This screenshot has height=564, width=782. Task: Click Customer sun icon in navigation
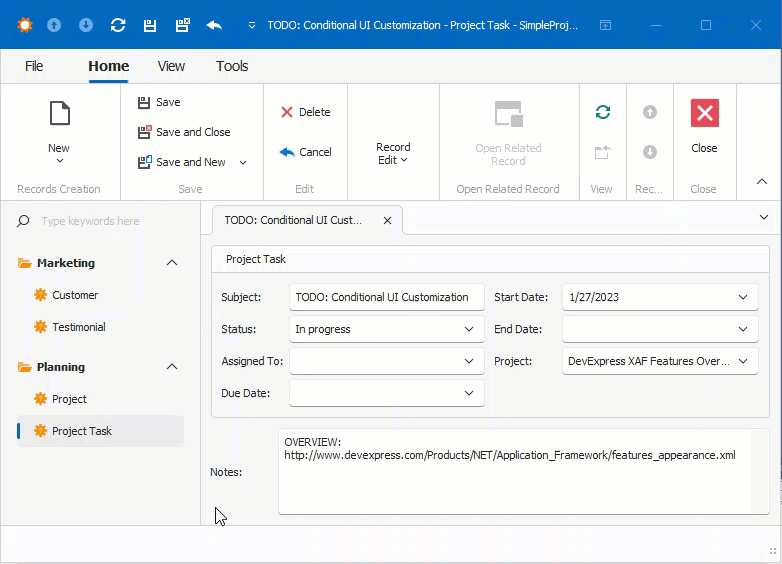pos(40,295)
